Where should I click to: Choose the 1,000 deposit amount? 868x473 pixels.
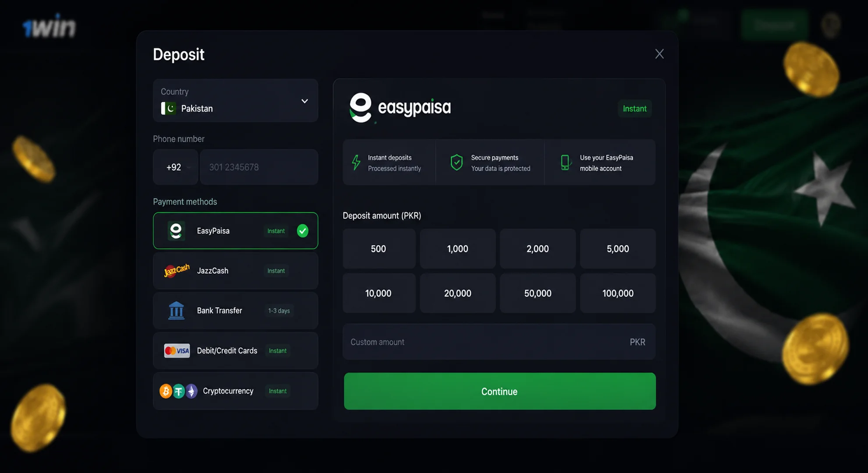[x=458, y=249]
